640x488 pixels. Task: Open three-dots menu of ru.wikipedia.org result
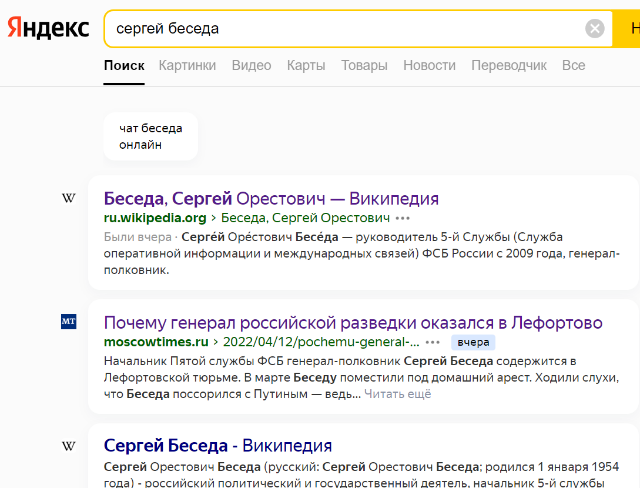[x=402, y=218]
